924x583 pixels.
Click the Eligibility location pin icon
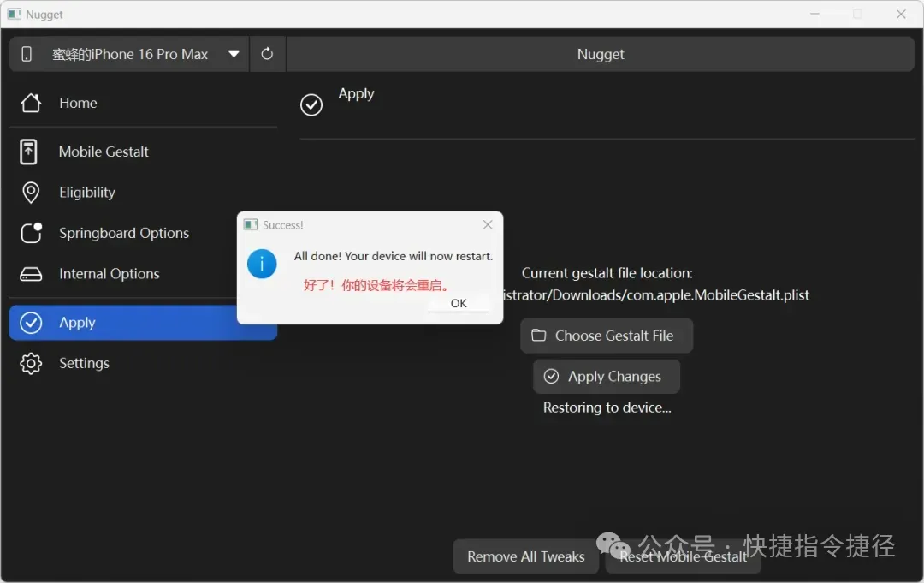pos(31,193)
